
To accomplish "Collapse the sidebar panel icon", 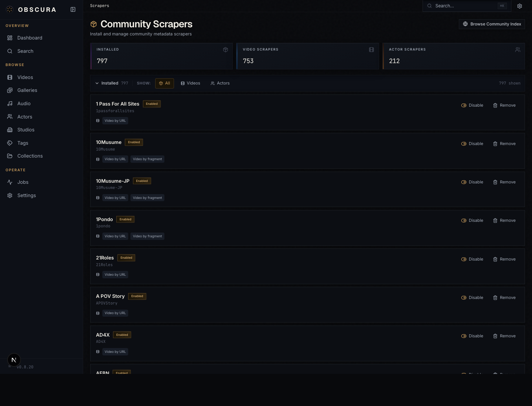I will 73,10.
